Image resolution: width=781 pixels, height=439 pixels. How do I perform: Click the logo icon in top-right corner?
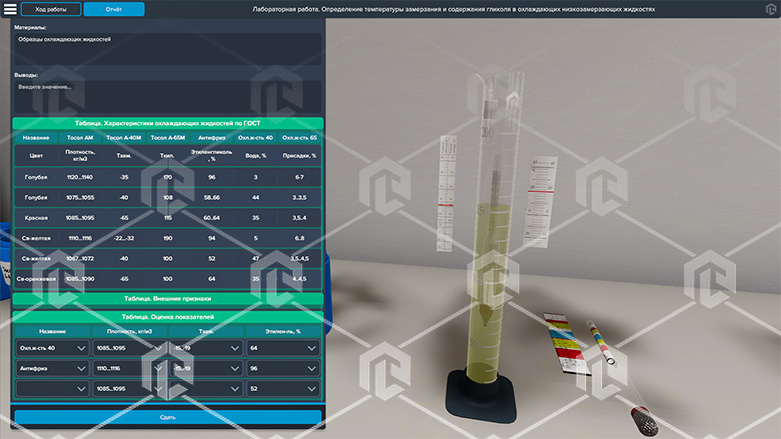tap(771, 9)
